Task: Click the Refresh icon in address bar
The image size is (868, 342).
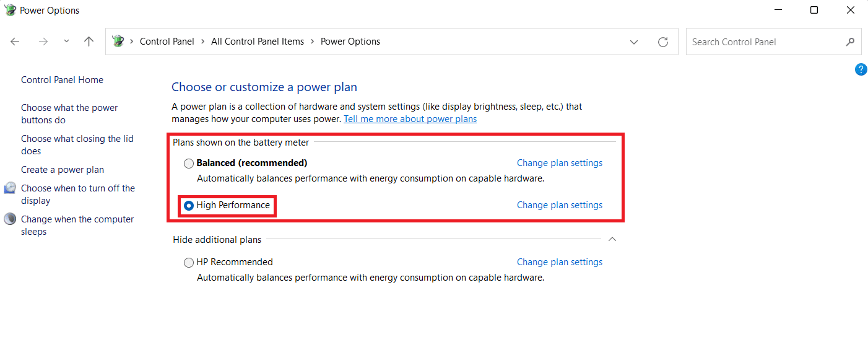Action: (x=663, y=42)
